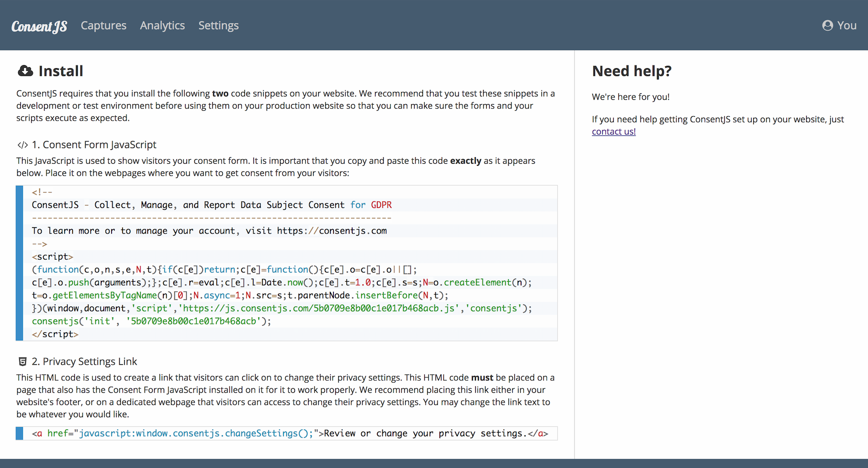Click the code brackets icon beside Consent Form JavaScript

(x=23, y=145)
